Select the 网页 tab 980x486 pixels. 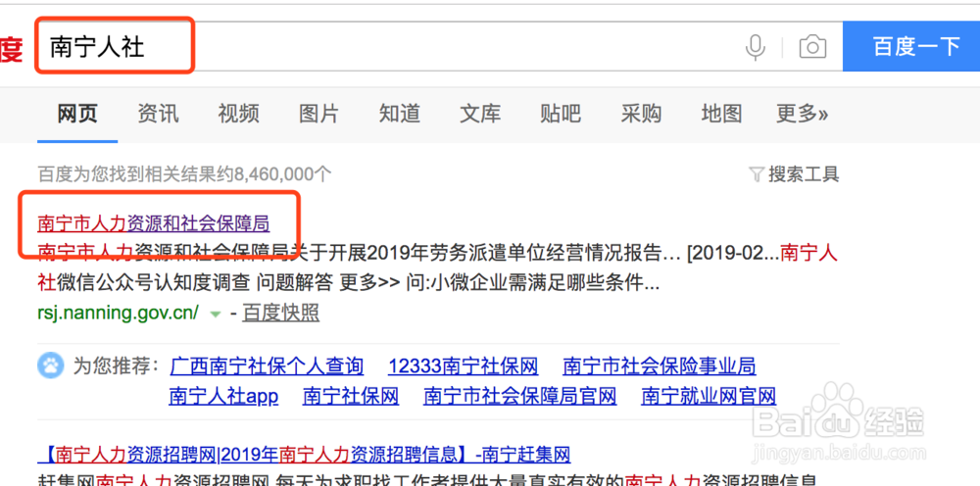[x=77, y=114]
